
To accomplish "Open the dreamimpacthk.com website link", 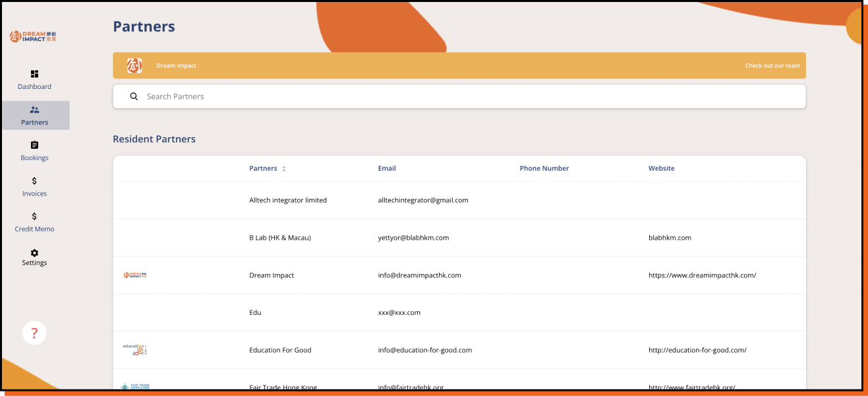I will pos(702,275).
